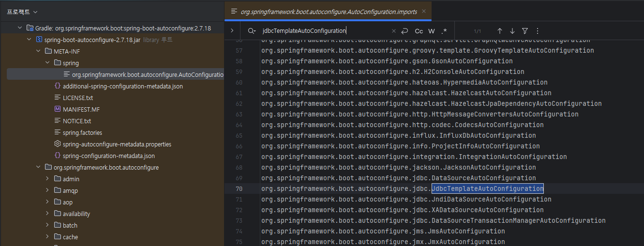The height and width of the screenshot is (246, 644).
Task: Click the search input field
Action: pos(324,30)
